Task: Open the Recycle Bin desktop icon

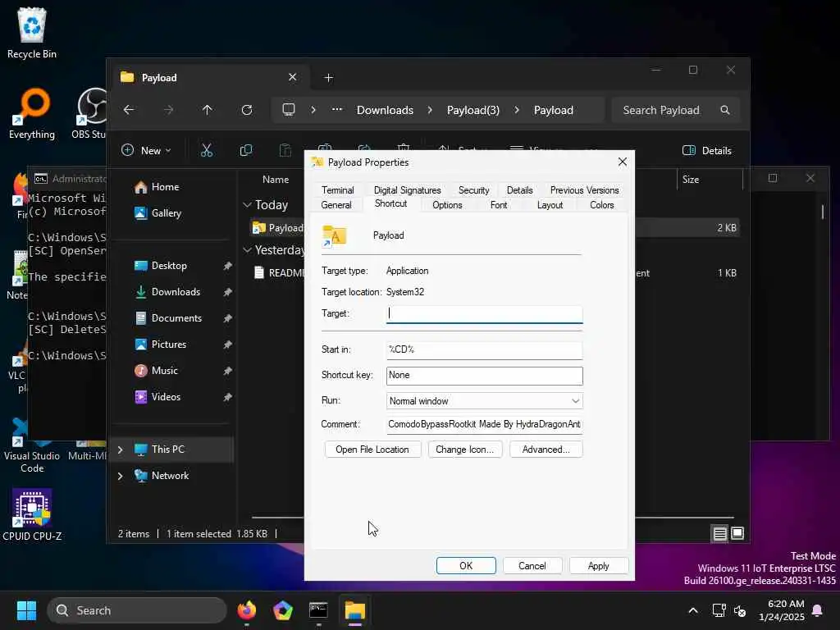Action: click(x=32, y=33)
